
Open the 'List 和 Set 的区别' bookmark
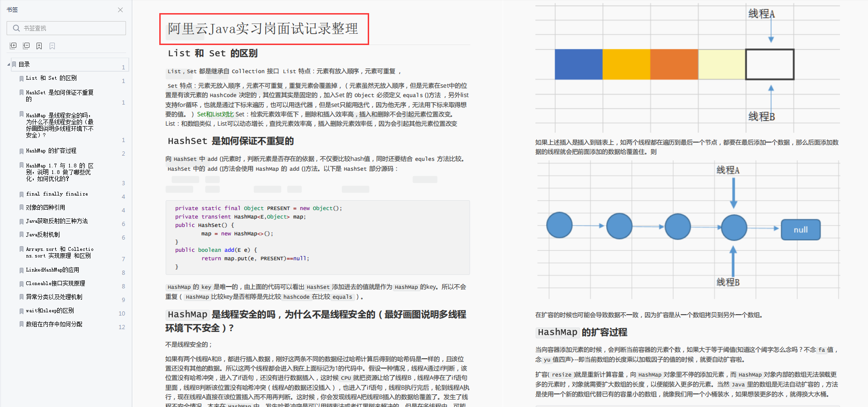[51, 78]
